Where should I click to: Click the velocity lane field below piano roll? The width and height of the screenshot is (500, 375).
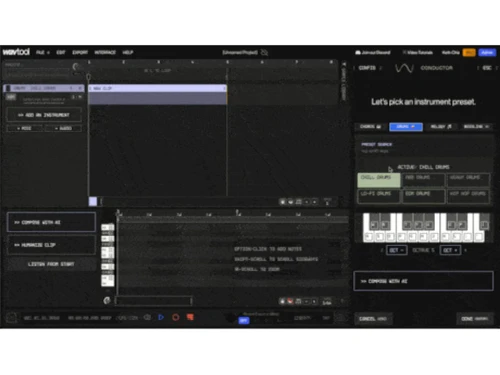point(154,301)
